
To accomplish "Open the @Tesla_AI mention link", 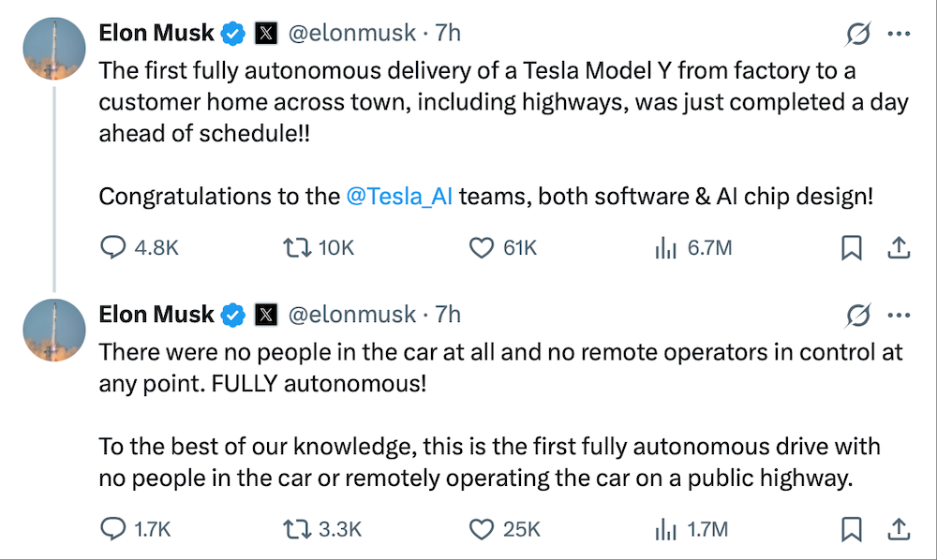I will 399,197.
